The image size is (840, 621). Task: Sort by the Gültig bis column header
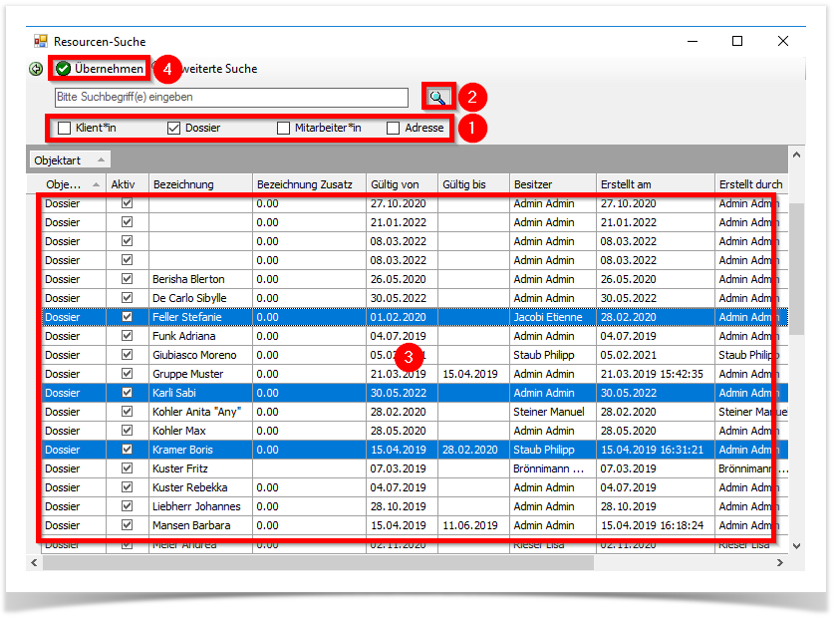click(473, 184)
